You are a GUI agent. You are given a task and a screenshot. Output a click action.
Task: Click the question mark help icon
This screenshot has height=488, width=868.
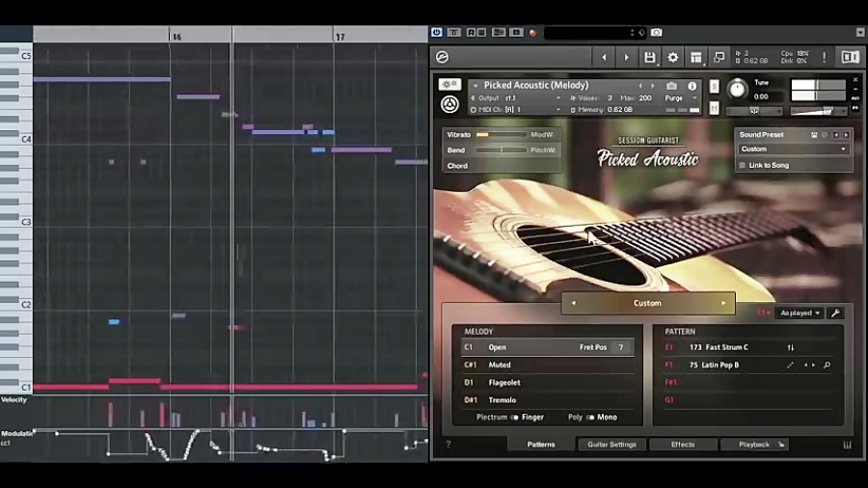448,445
